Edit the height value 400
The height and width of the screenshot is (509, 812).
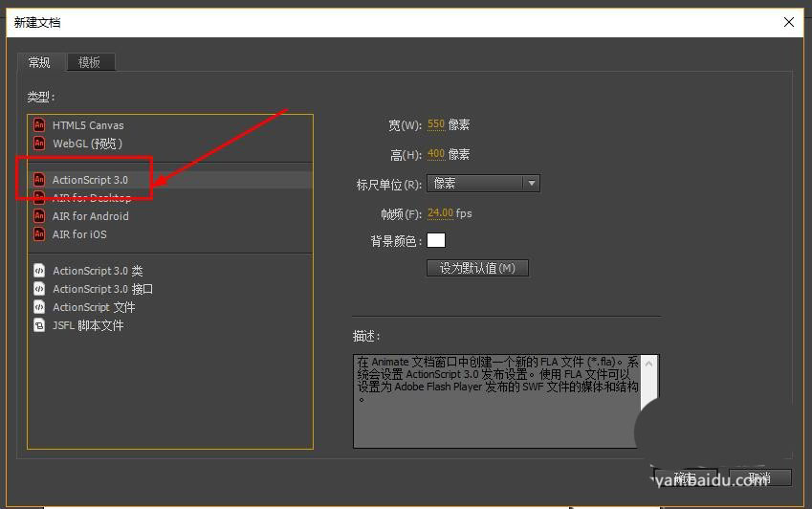tap(436, 154)
